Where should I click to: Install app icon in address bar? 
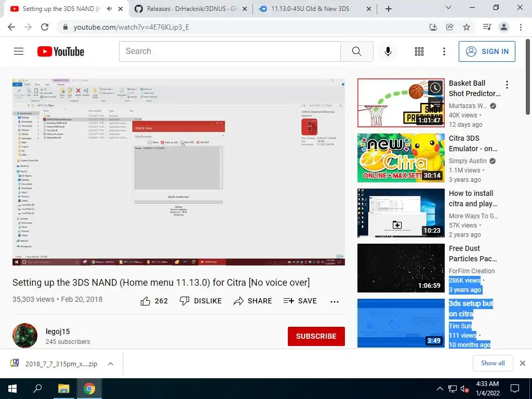(x=433, y=27)
